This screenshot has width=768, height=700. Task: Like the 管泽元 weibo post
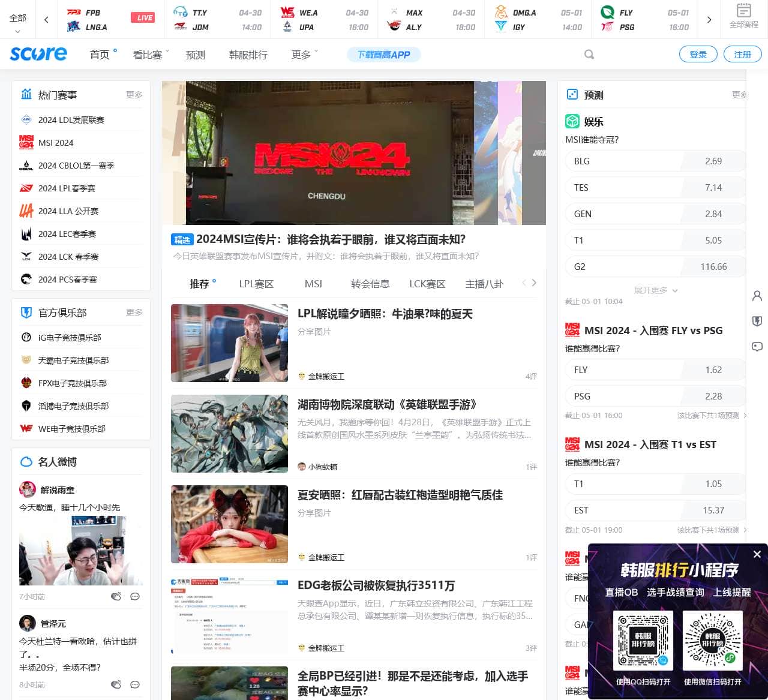pyautogui.click(x=116, y=684)
